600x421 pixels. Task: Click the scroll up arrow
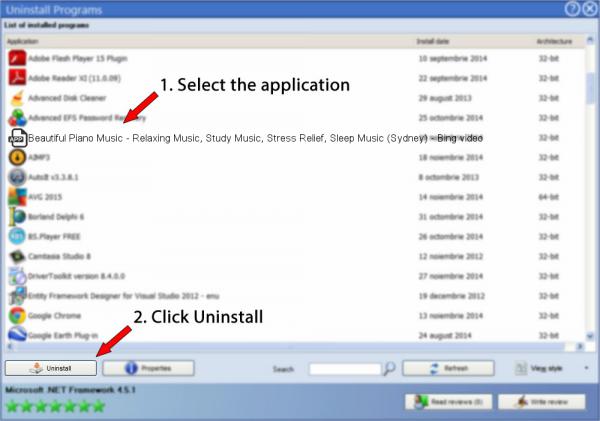click(x=590, y=40)
